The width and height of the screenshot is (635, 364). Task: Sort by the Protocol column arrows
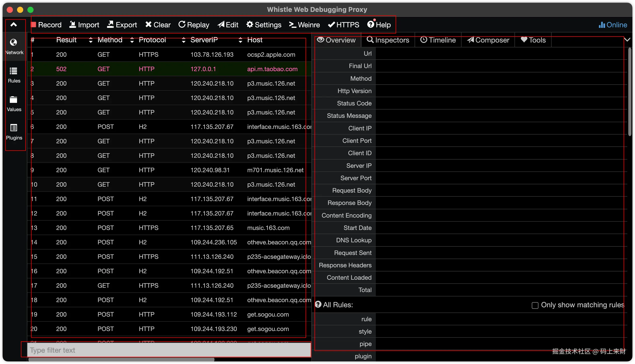183,40
